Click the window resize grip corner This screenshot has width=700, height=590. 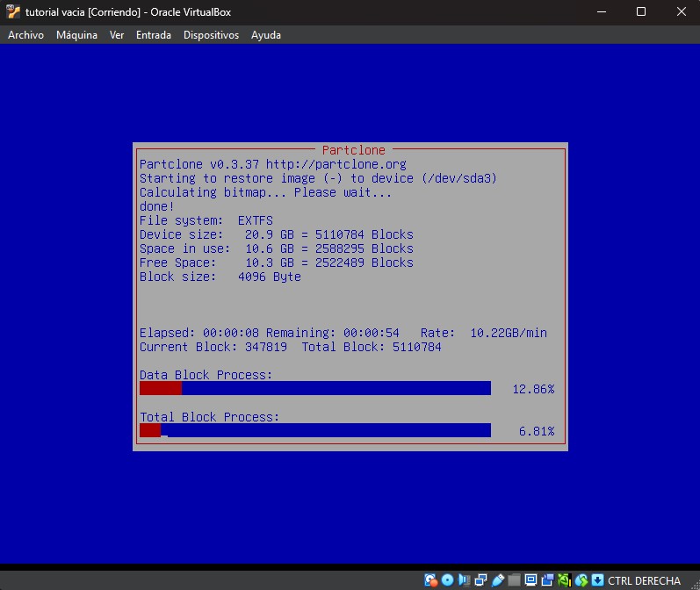tap(695, 585)
